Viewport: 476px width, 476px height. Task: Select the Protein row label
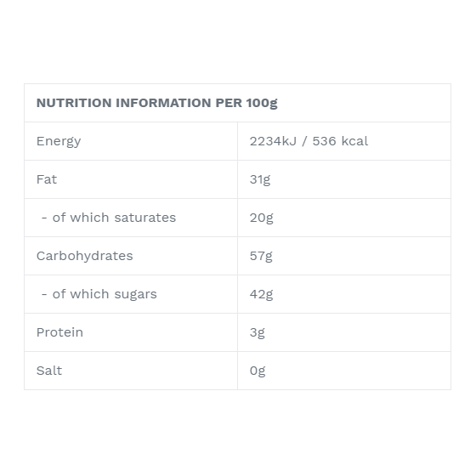point(59,332)
